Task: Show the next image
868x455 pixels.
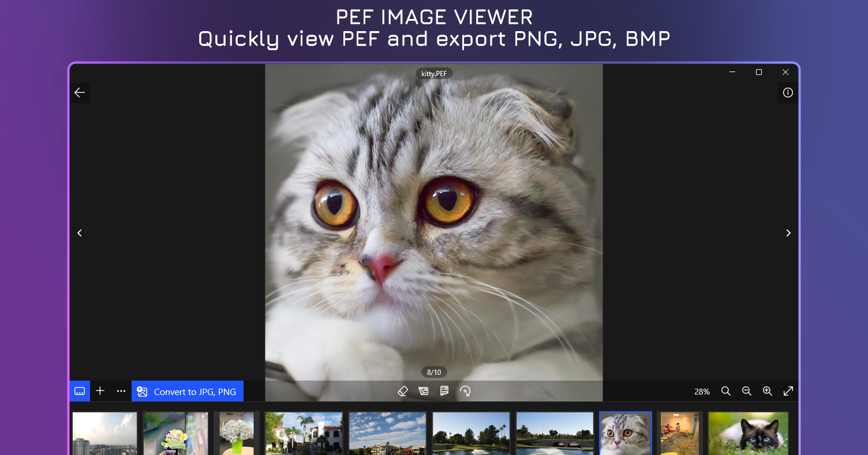Action: coord(788,233)
